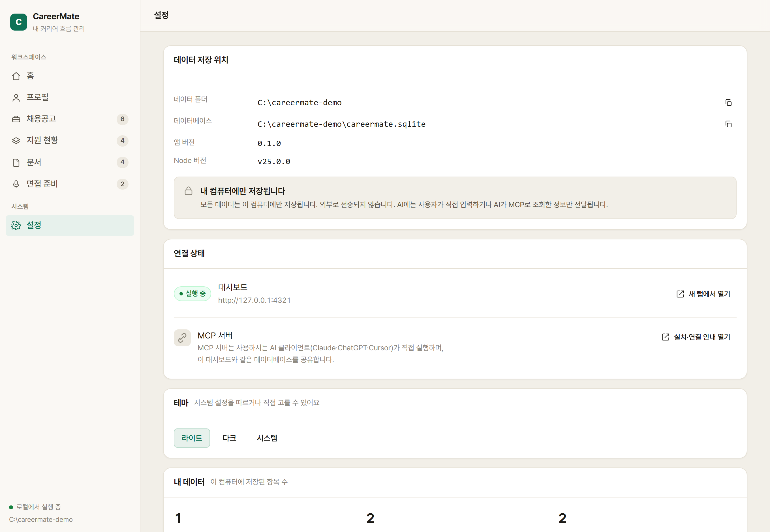Click the 내 컴퓨터에만 저장됩니다 heading

[242, 191]
